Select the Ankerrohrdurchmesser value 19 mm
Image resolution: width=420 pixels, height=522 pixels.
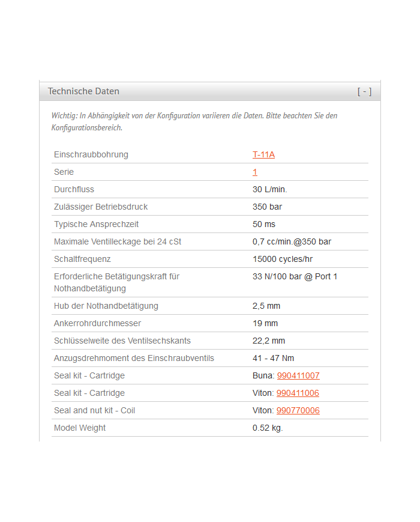[265, 323]
